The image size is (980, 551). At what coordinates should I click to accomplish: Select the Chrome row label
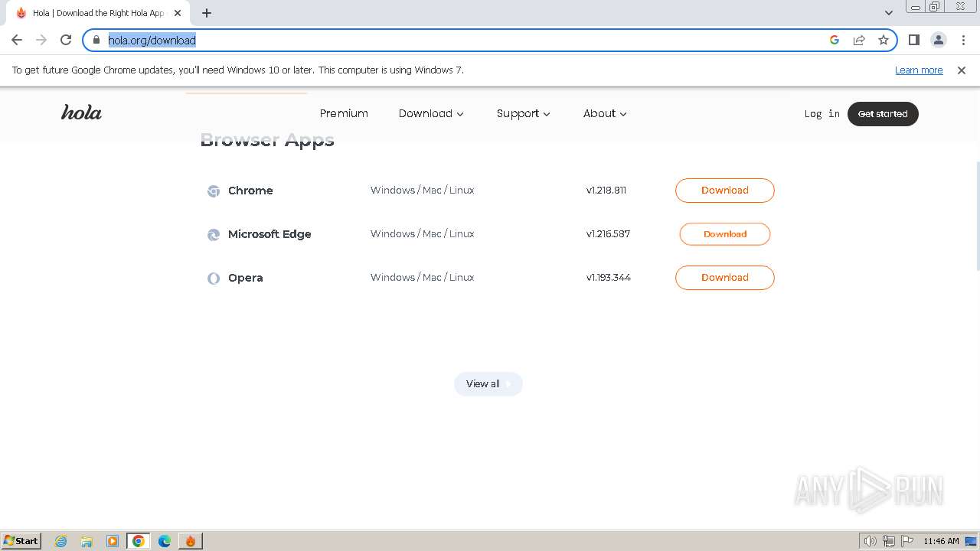(x=250, y=191)
